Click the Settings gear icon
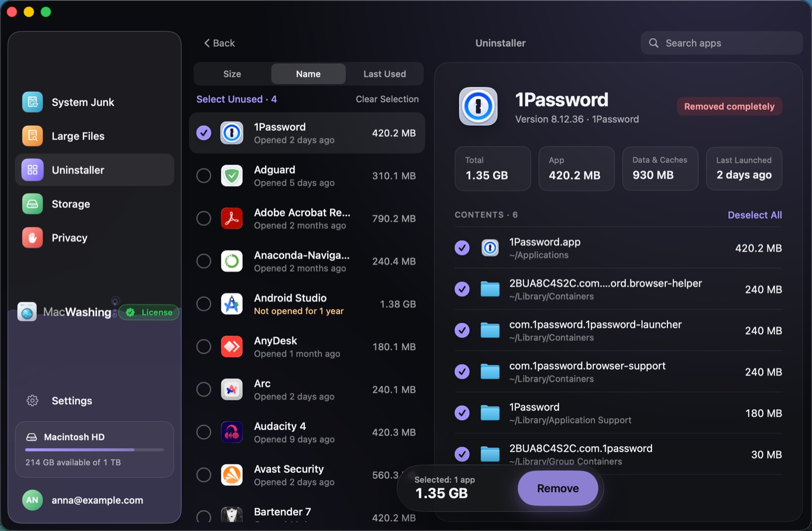This screenshot has width=812, height=531. [x=32, y=401]
